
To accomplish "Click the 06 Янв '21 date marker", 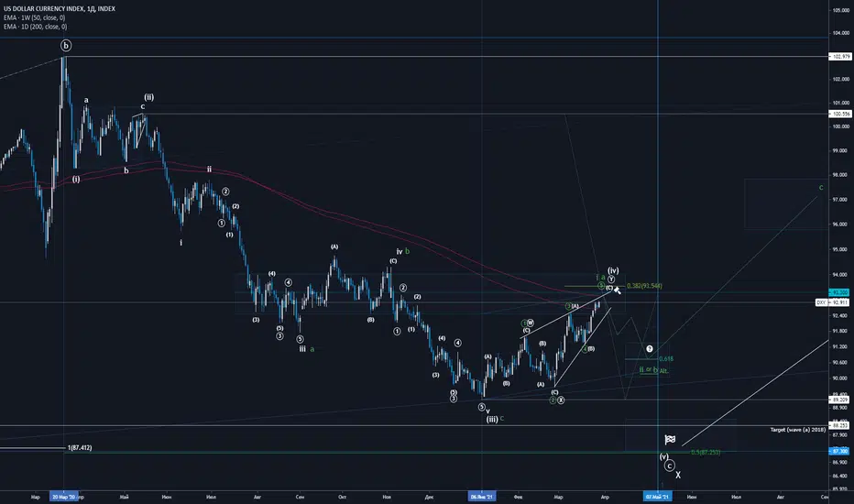I will pyautogui.click(x=481, y=497).
